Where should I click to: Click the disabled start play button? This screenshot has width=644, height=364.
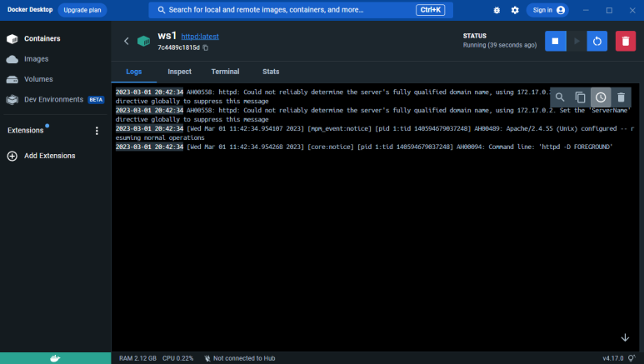(x=577, y=41)
